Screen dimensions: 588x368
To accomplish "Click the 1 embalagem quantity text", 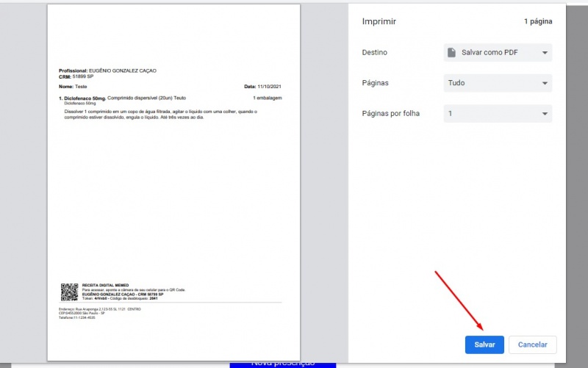I will pos(268,98).
